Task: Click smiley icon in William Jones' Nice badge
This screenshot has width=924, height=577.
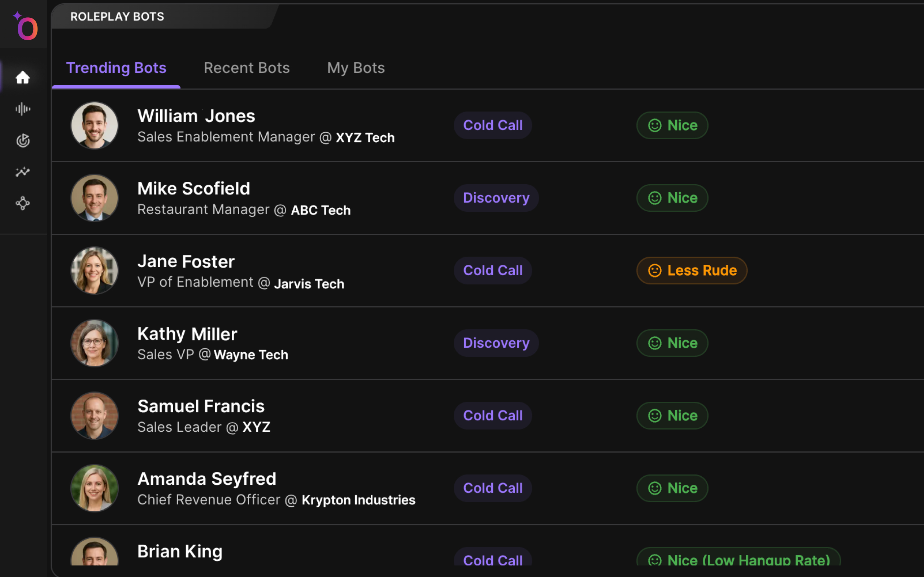Action: 654,125
